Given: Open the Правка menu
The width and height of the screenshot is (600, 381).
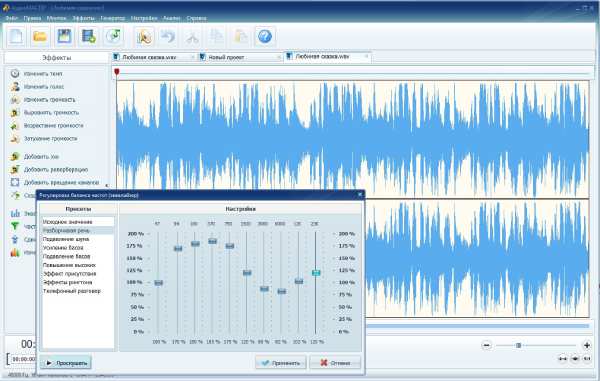Looking at the screenshot, I should pos(32,18).
